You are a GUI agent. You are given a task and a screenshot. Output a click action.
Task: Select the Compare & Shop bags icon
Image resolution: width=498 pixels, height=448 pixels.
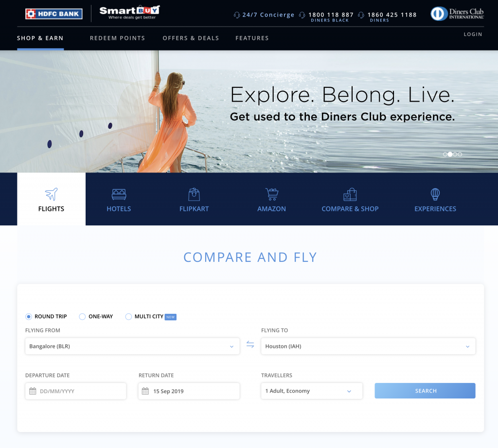click(350, 194)
